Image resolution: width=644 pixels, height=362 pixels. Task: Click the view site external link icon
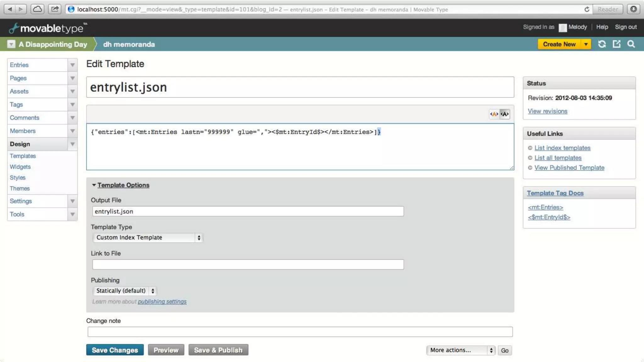click(x=616, y=44)
